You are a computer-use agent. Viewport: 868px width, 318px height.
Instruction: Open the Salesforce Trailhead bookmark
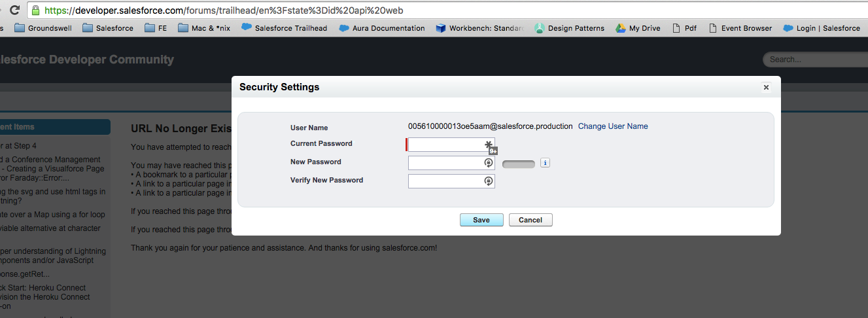coord(284,28)
